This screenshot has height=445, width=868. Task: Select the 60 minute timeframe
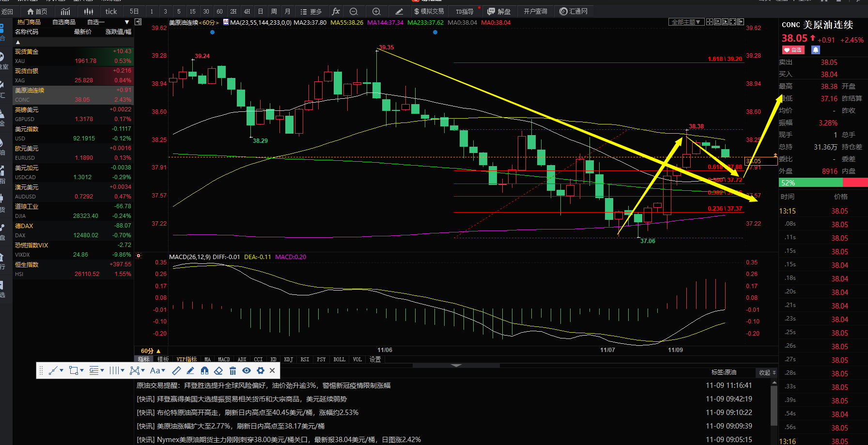pyautogui.click(x=219, y=11)
